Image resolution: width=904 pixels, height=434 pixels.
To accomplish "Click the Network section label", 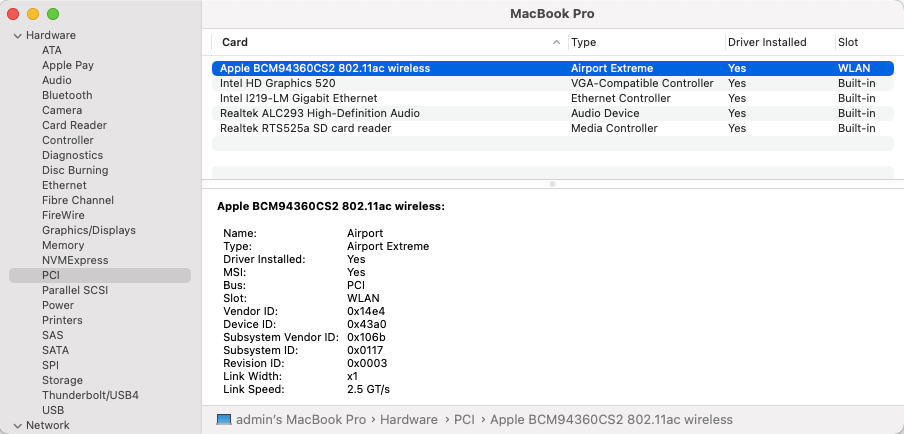I will 48,425.
